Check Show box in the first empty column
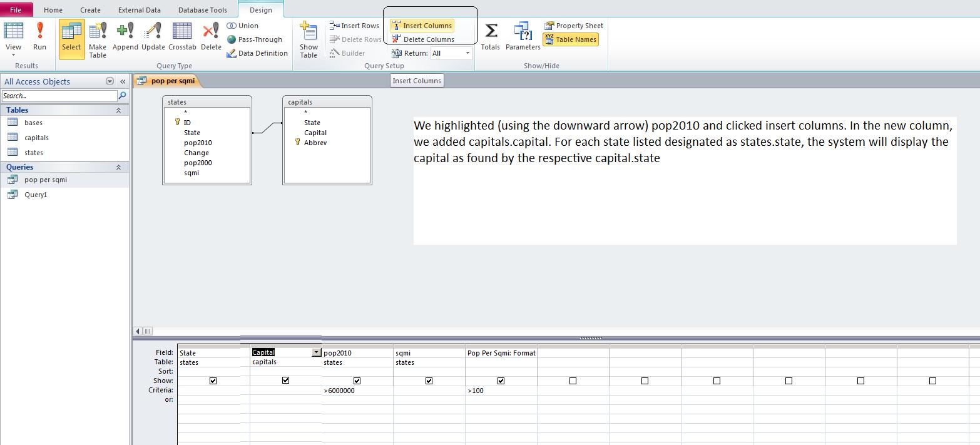Screen dimensions: 980x445 pyautogui.click(x=573, y=381)
